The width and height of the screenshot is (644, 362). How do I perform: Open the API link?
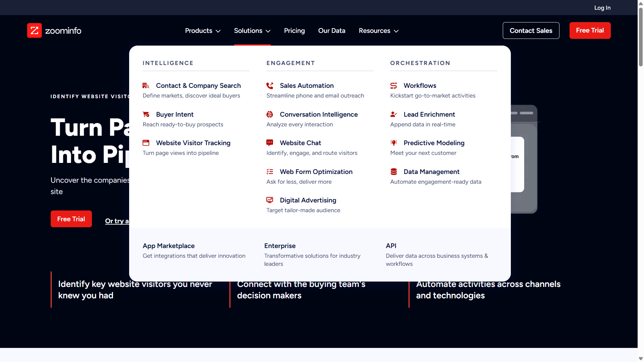coord(391,246)
